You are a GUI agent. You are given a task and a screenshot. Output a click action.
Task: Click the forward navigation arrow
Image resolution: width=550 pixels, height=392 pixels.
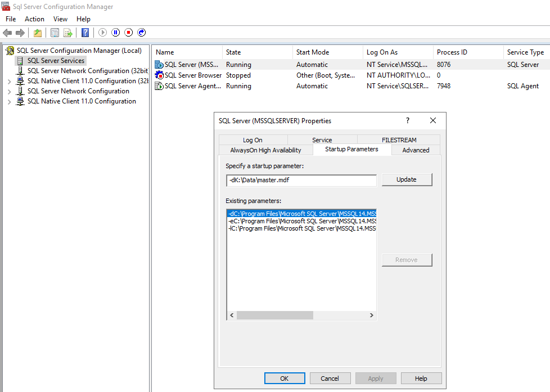[20, 32]
